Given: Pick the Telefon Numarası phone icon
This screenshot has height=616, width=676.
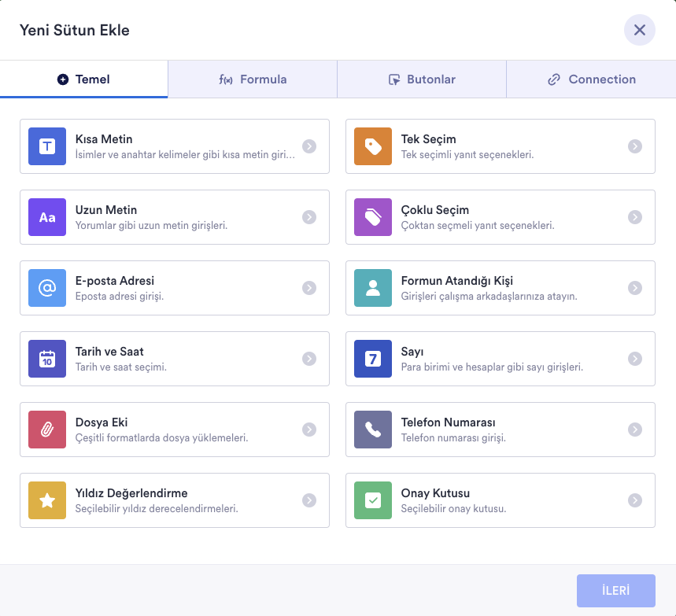Looking at the screenshot, I should (x=373, y=430).
